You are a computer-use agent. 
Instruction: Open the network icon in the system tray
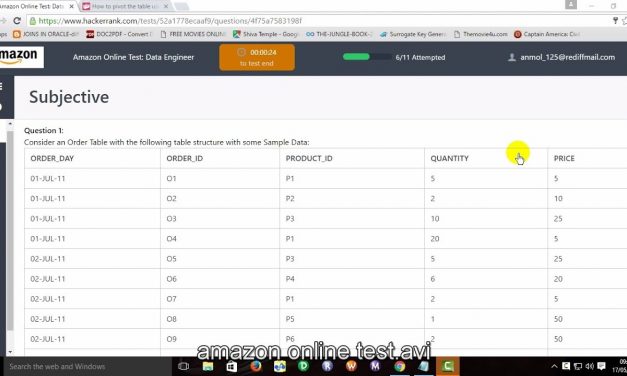578,366
